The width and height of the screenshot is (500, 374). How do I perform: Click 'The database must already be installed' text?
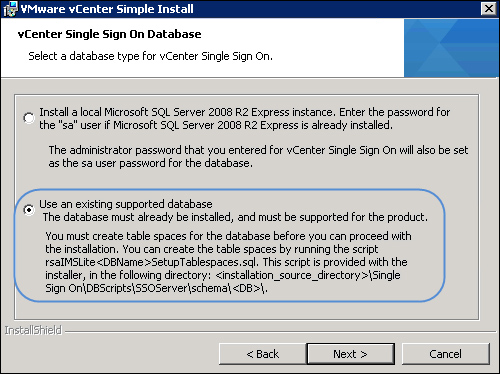pos(235,217)
